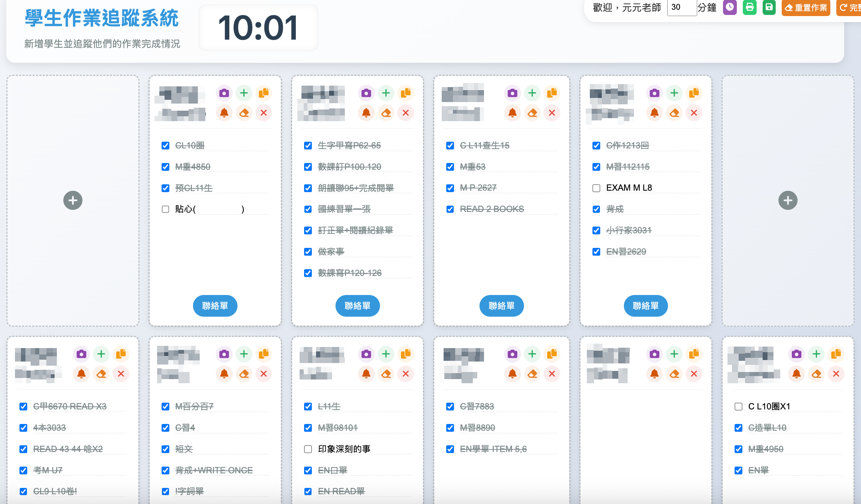Viewport: 861px width, 504px height.
Task: Click the green save disk icon
Action: [x=769, y=7]
